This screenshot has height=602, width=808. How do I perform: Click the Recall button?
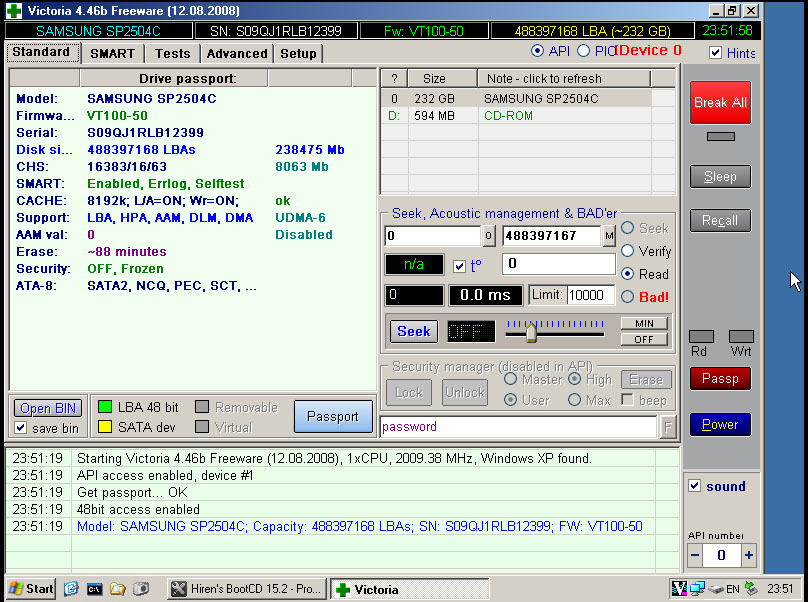pos(720,221)
